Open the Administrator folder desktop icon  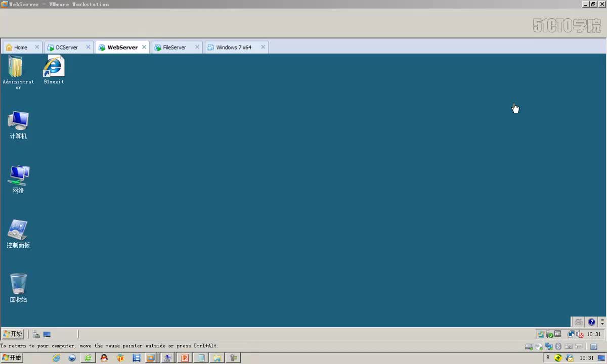pos(18,72)
